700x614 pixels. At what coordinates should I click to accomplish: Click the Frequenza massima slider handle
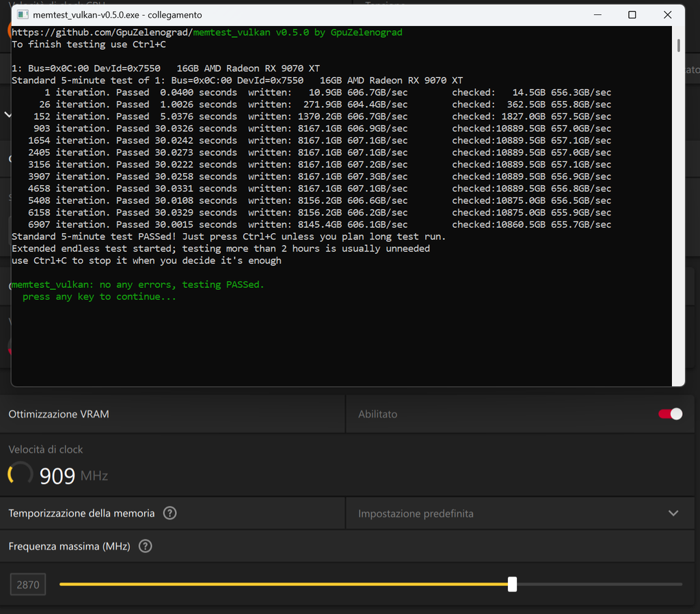[x=513, y=584]
